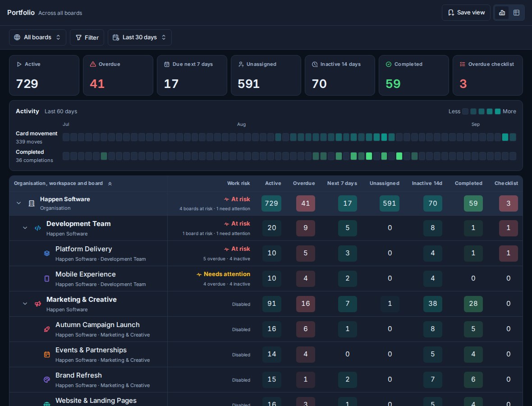532x406 pixels.
Task: Click the Completed check circle icon
Action: [x=389, y=64]
